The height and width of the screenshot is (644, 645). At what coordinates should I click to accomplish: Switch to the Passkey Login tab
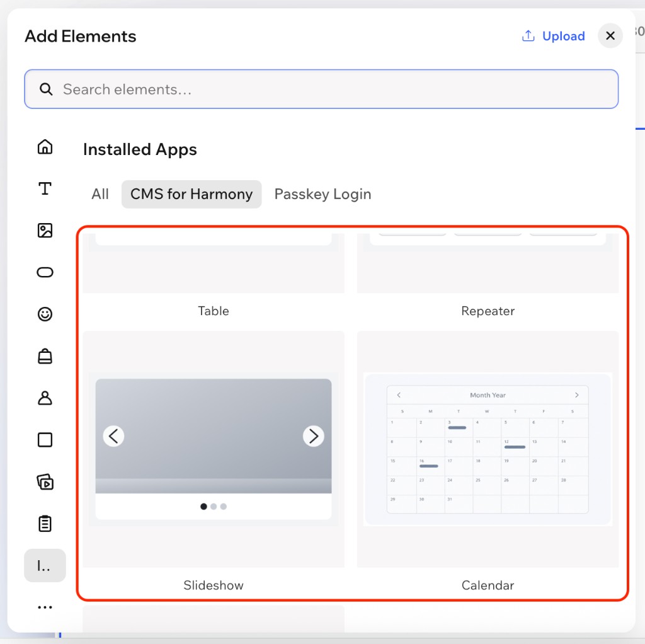pos(322,194)
